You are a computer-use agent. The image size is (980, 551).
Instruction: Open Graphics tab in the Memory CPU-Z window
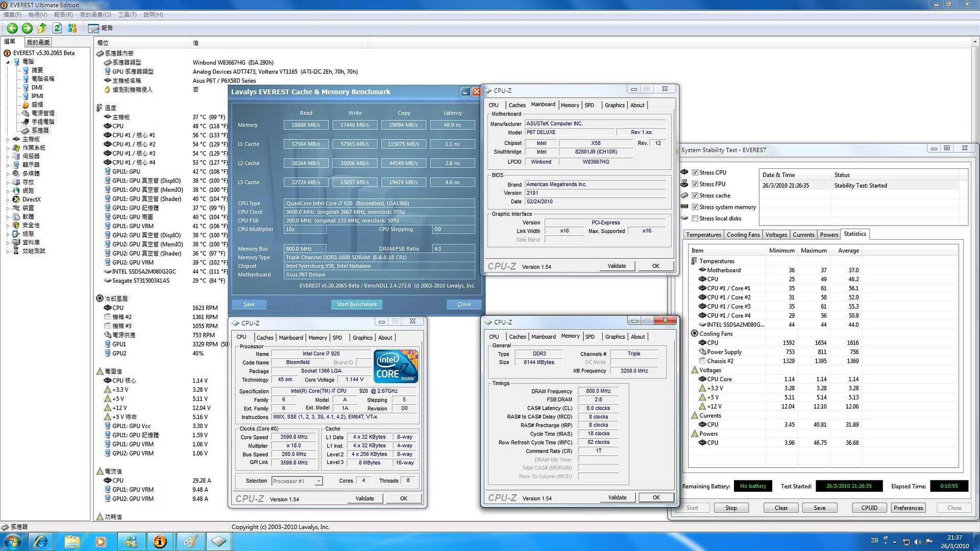[615, 337]
